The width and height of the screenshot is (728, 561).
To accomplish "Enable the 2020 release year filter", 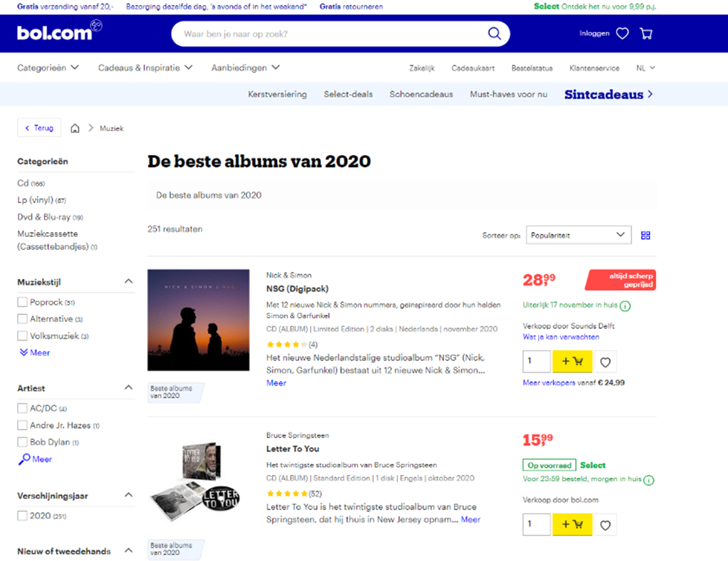I will coord(22,516).
